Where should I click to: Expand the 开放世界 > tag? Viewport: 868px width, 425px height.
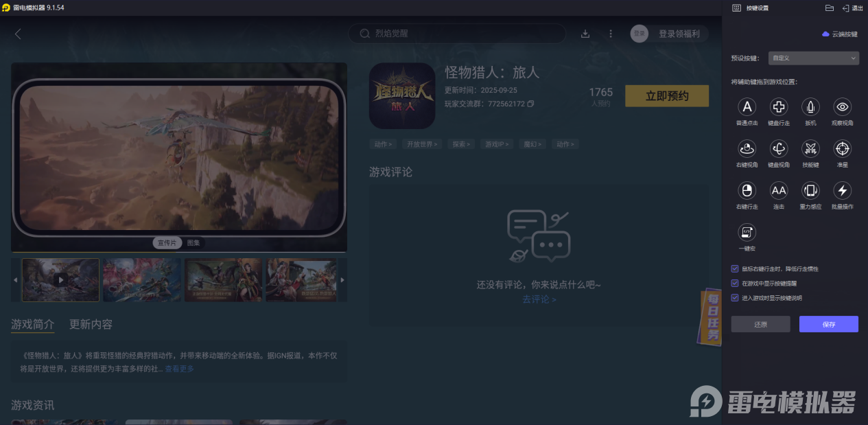[x=423, y=144]
